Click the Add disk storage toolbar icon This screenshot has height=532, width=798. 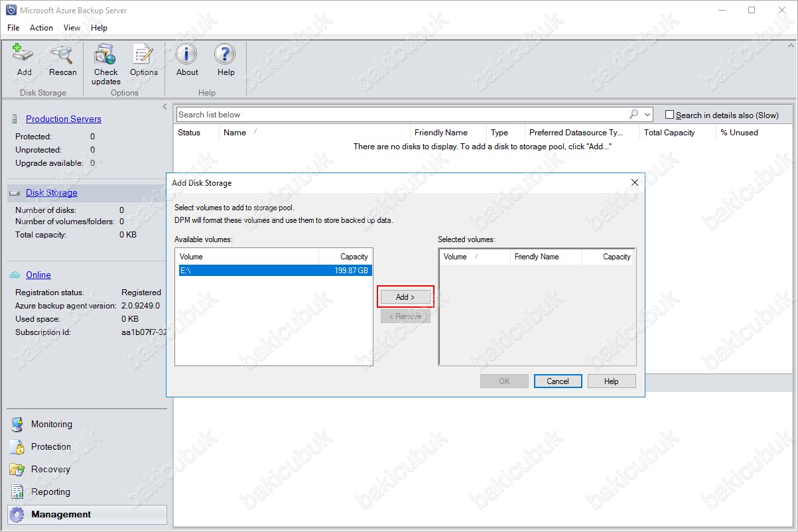click(24, 54)
